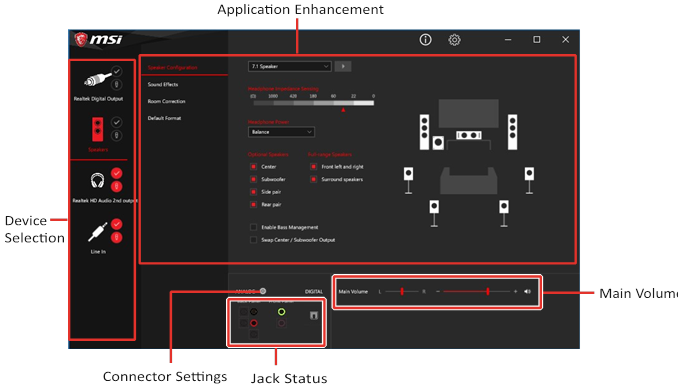Viewport: 678px width, 388px height.
Task: Click red checkmark next to Line In
Action: [116, 224]
